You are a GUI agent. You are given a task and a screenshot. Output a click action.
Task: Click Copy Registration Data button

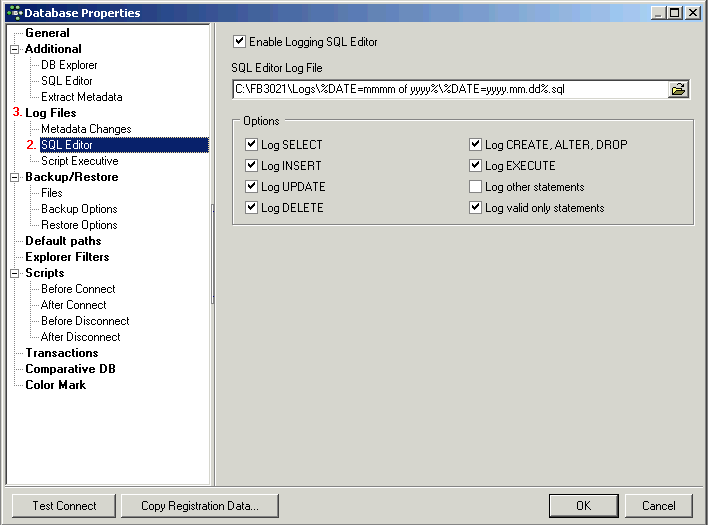200,506
